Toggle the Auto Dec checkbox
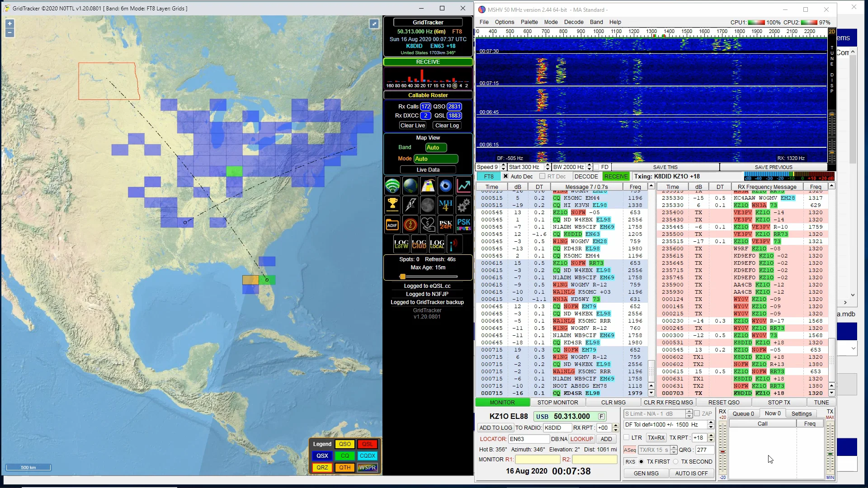 point(506,177)
